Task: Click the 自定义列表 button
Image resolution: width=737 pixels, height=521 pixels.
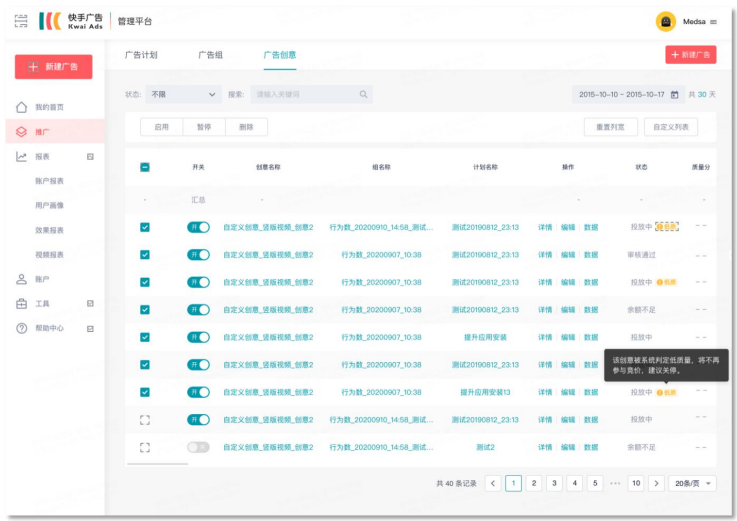Action: point(671,127)
